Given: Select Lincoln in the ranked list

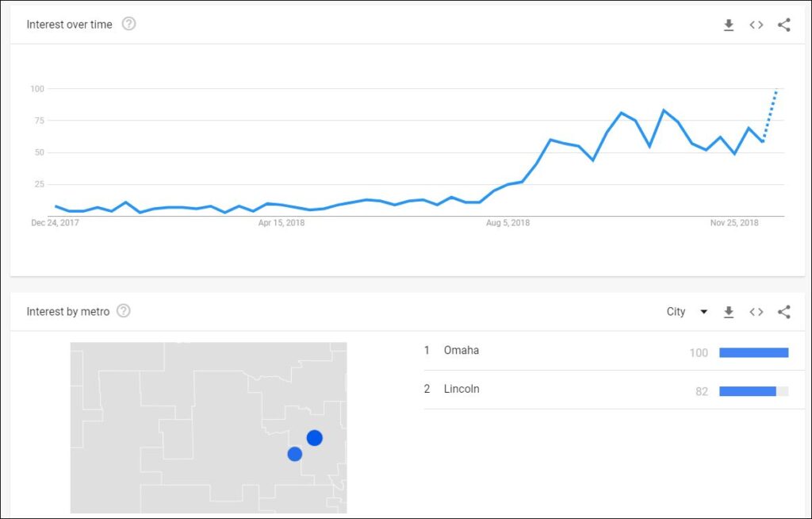Looking at the screenshot, I should (x=462, y=390).
